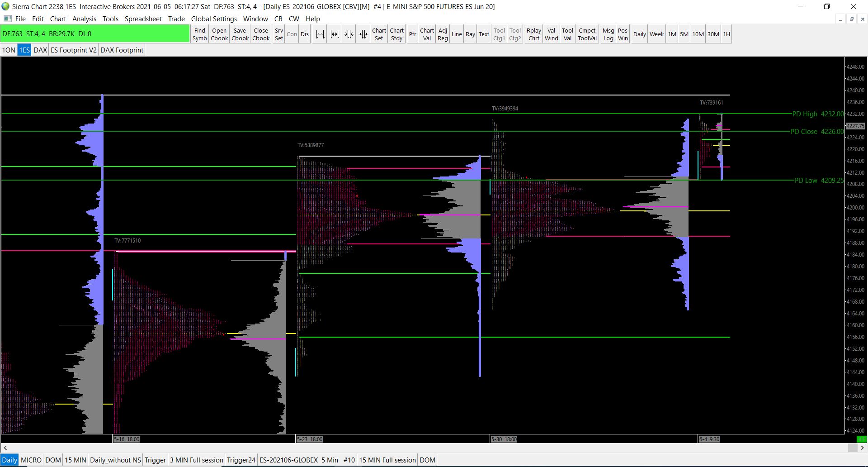This screenshot has width=868, height=467.
Task: Open the Tools menu
Action: [110, 19]
